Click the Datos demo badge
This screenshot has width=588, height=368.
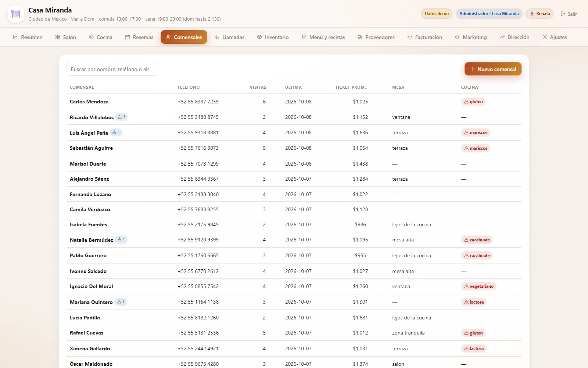437,14
